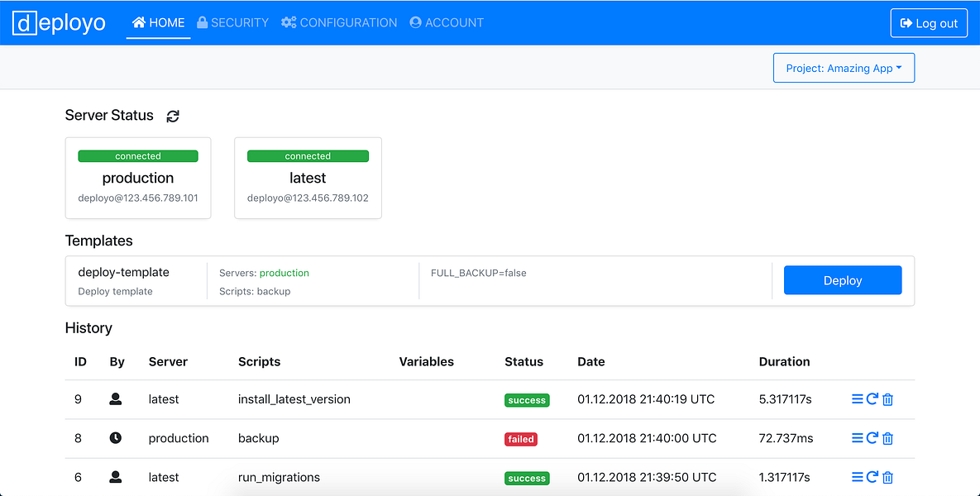Open the Project: Amazing App dropdown

(844, 68)
